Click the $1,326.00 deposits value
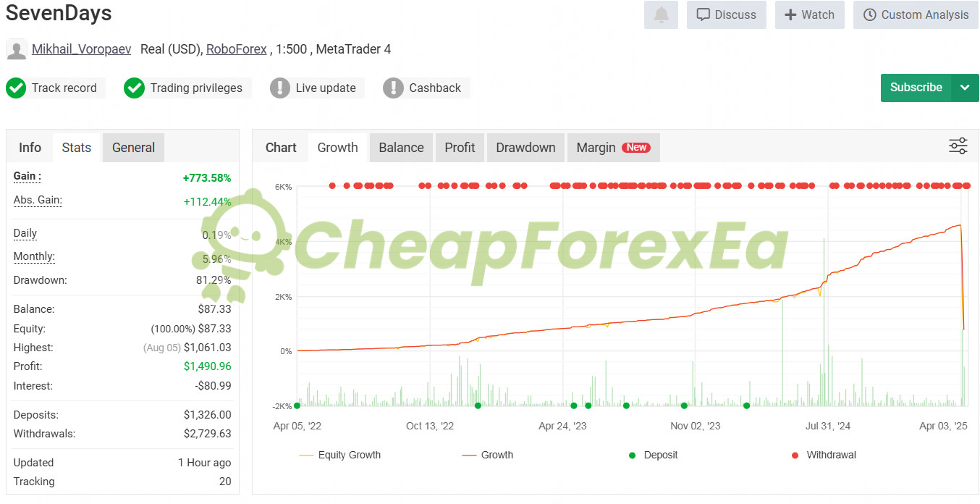The height and width of the screenshot is (504, 980). 208,415
